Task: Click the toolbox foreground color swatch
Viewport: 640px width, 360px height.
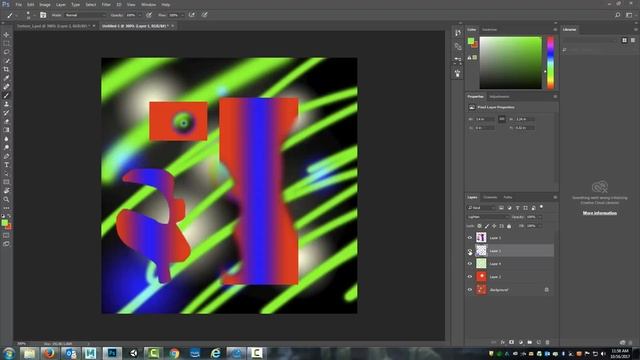Action: coord(4,223)
